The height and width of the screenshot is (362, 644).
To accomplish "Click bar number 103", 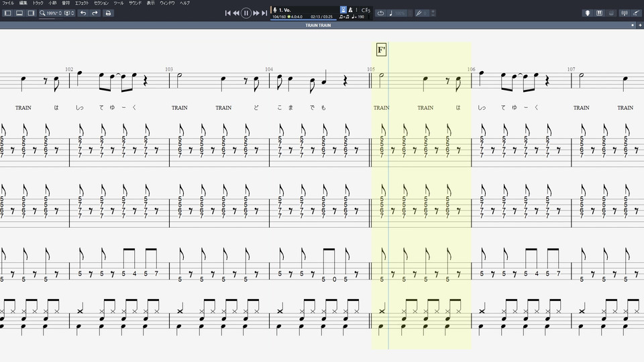I will (x=169, y=69).
